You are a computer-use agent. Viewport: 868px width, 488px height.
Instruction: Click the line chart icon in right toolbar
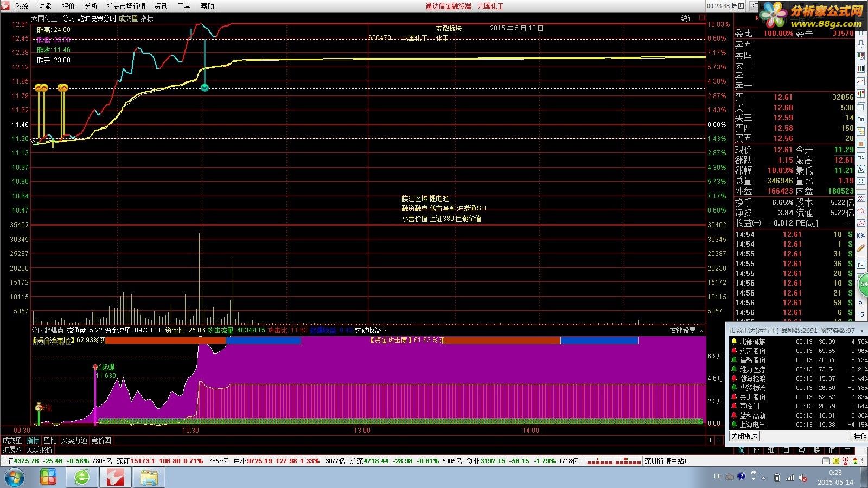click(x=861, y=81)
